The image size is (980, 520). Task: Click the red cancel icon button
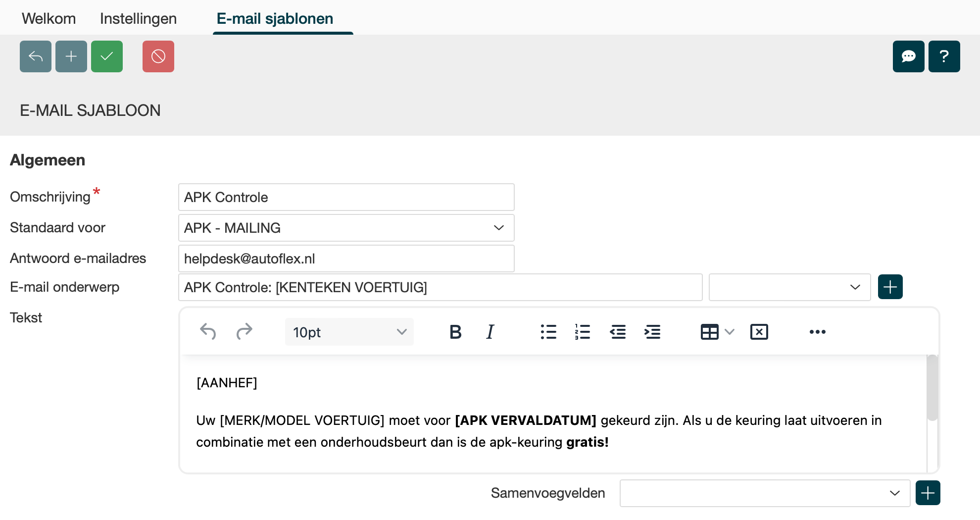[158, 56]
